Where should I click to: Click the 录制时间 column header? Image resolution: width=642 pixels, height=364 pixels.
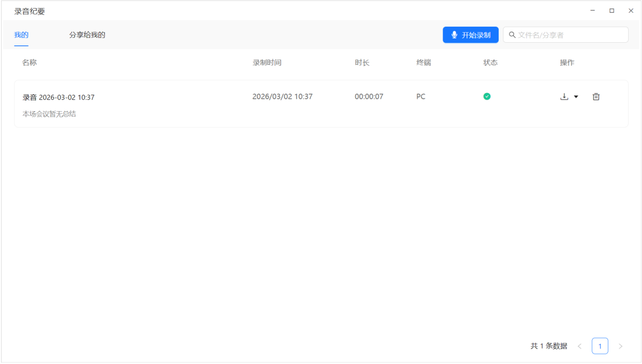267,63
